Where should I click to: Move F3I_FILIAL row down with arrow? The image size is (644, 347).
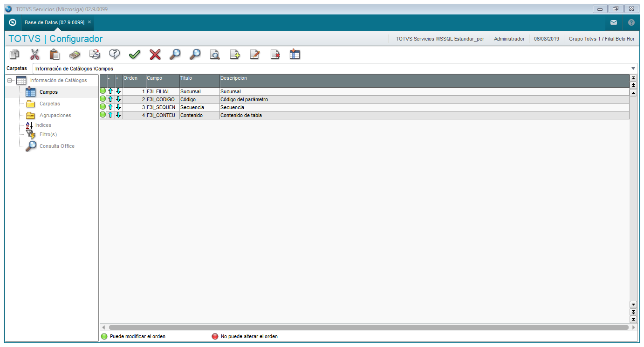tap(118, 91)
